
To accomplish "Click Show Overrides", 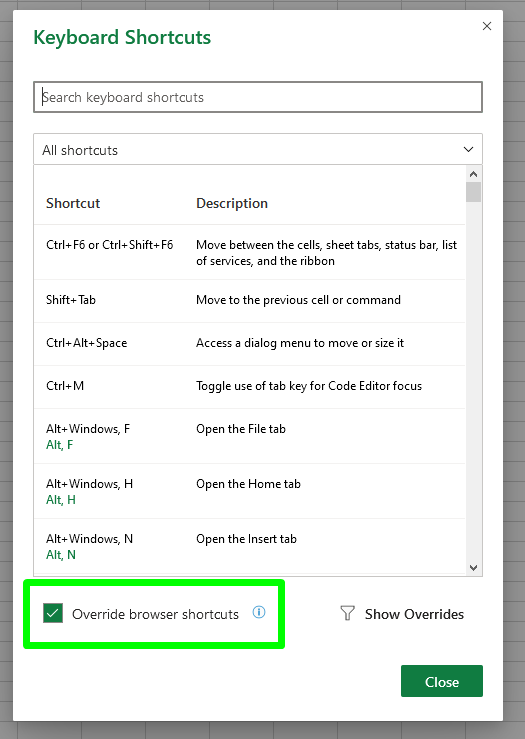I will (x=414, y=614).
